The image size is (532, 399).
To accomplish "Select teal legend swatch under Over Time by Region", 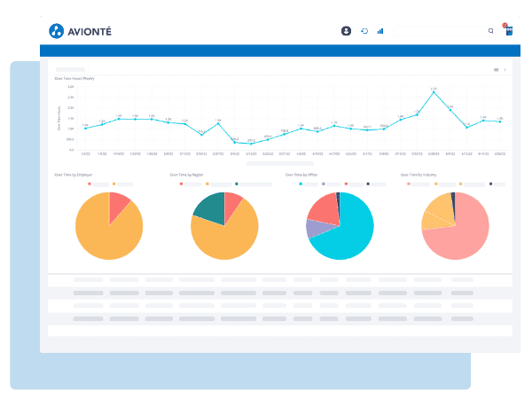I will [237, 184].
